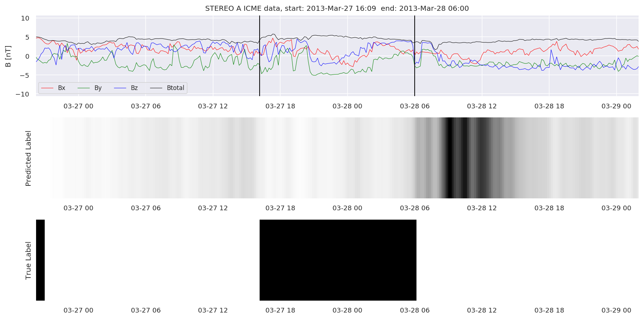Click '03-27 06' tick under the B field plot
Viewport: 644px width, 319px height.
point(146,106)
